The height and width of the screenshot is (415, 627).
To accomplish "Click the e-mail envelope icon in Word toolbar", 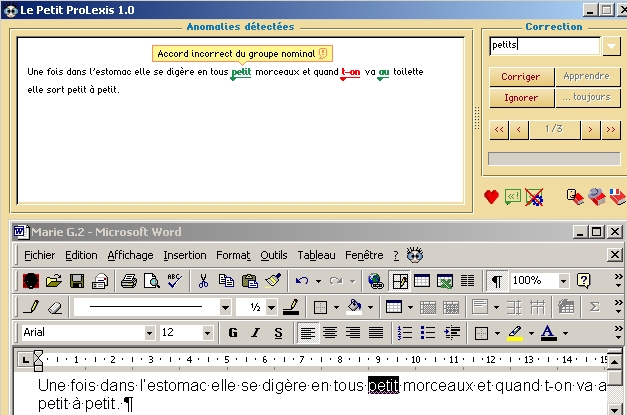I will pyautogui.click(x=100, y=281).
